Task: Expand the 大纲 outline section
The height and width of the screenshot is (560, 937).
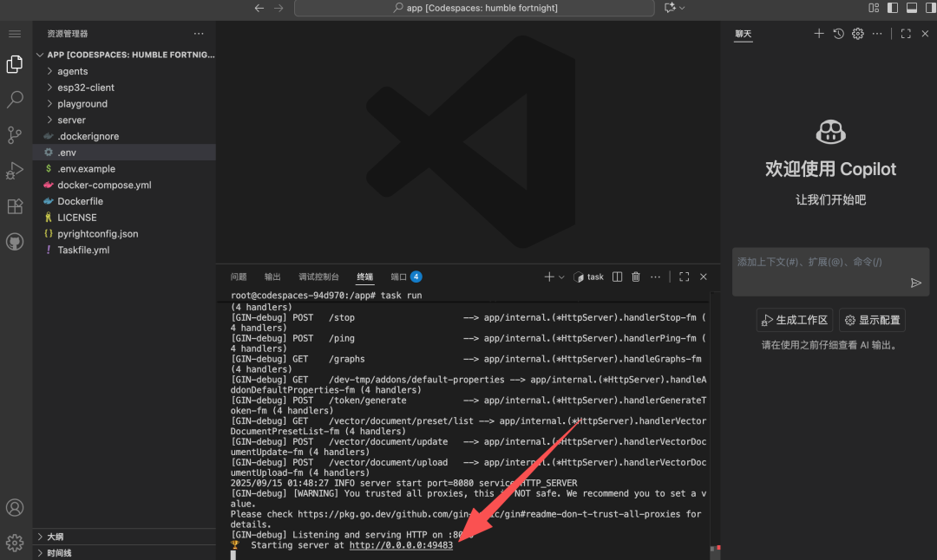Action: pyautogui.click(x=55, y=537)
